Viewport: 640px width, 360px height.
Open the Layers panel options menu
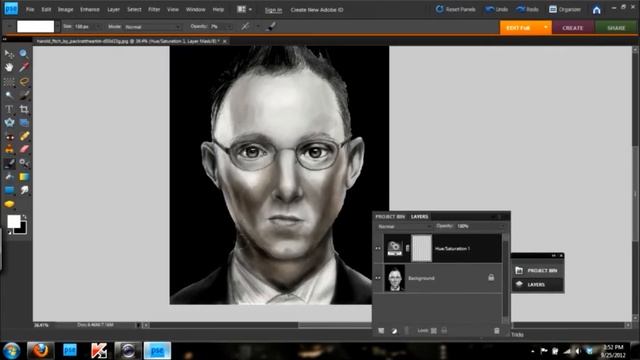coord(499,216)
